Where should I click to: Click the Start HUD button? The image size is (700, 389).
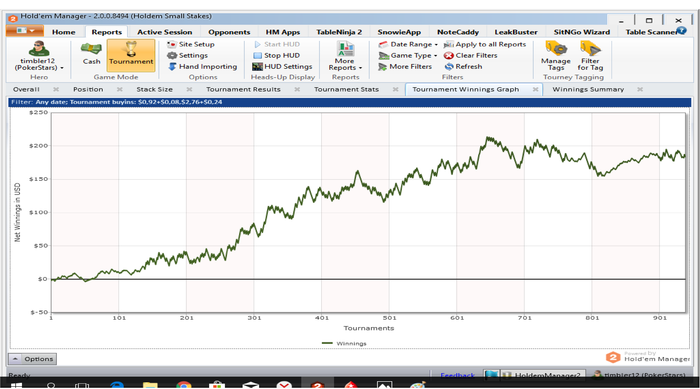pos(277,44)
